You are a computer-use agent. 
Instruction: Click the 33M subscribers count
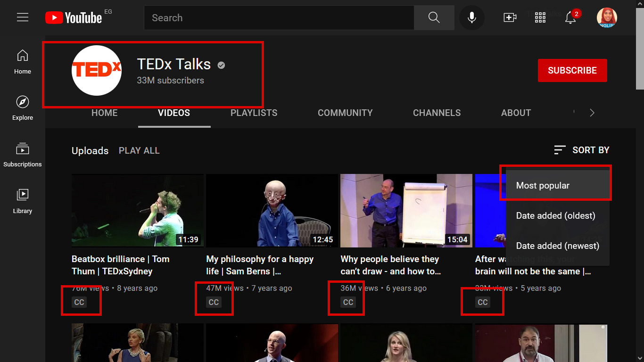pos(170,80)
